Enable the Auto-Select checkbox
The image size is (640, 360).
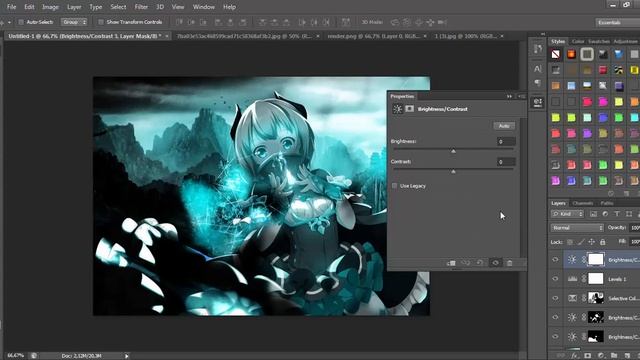click(x=21, y=22)
